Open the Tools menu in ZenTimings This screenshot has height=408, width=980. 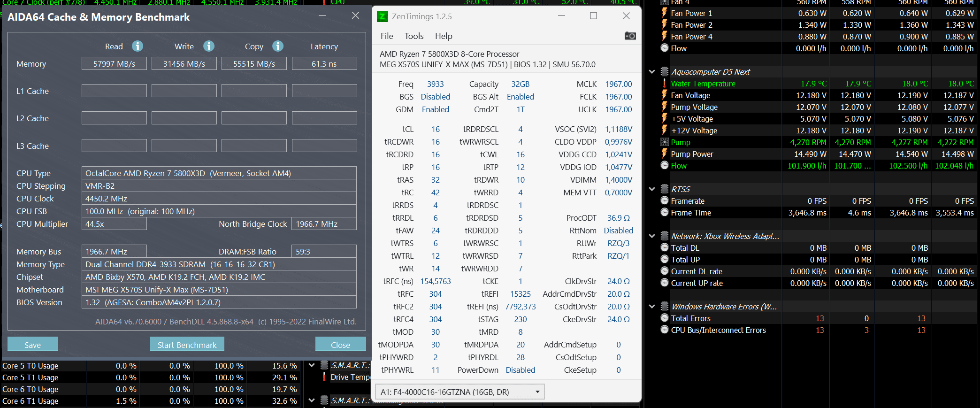[414, 36]
